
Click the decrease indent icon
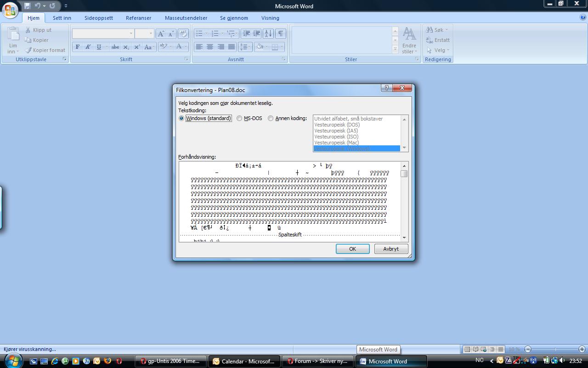[246, 34]
